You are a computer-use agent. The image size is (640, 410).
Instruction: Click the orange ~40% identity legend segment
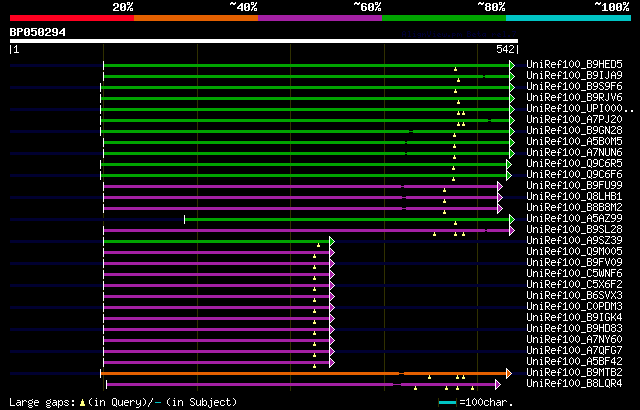click(x=196, y=18)
